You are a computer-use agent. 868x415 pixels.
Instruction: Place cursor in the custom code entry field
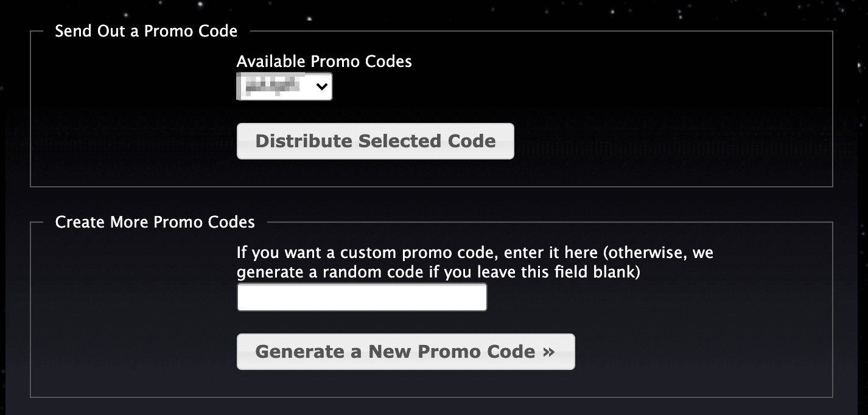[362, 297]
